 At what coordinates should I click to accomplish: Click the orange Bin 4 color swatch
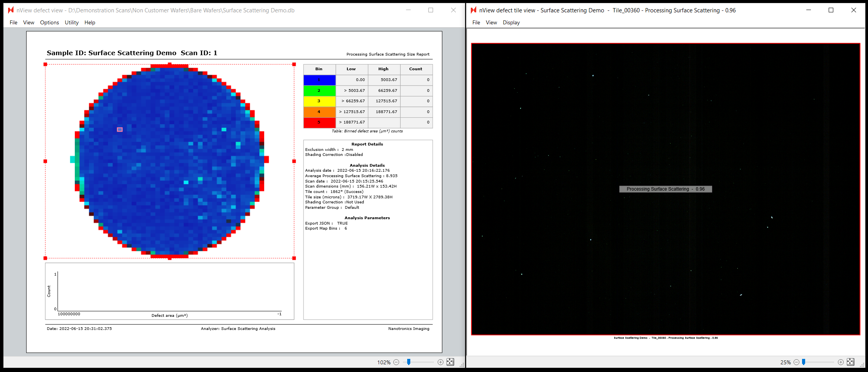coord(319,112)
